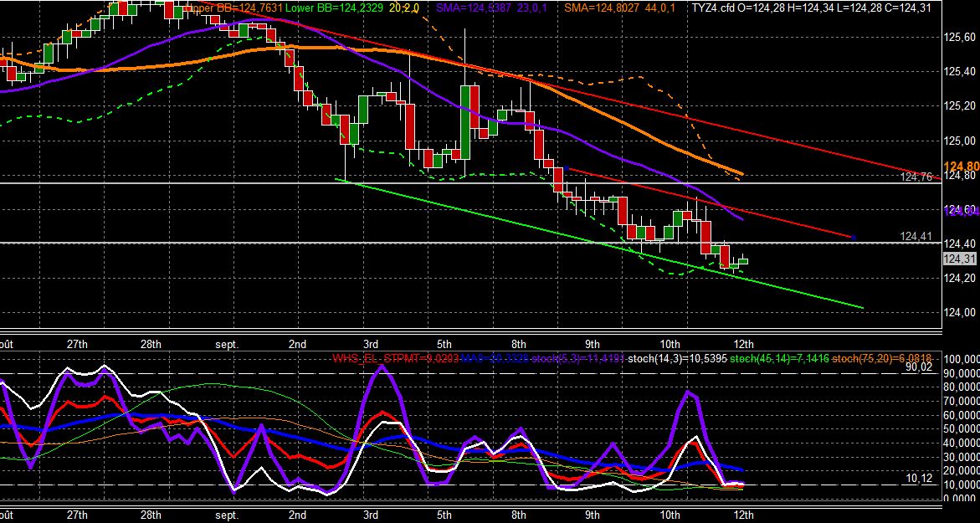
Task: Click the 10,12 oversold level label
Action: tap(919, 479)
